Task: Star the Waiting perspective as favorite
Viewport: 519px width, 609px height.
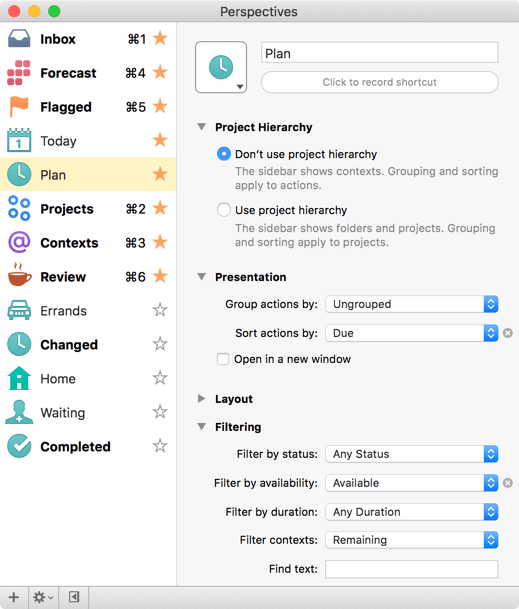Action: (x=160, y=412)
